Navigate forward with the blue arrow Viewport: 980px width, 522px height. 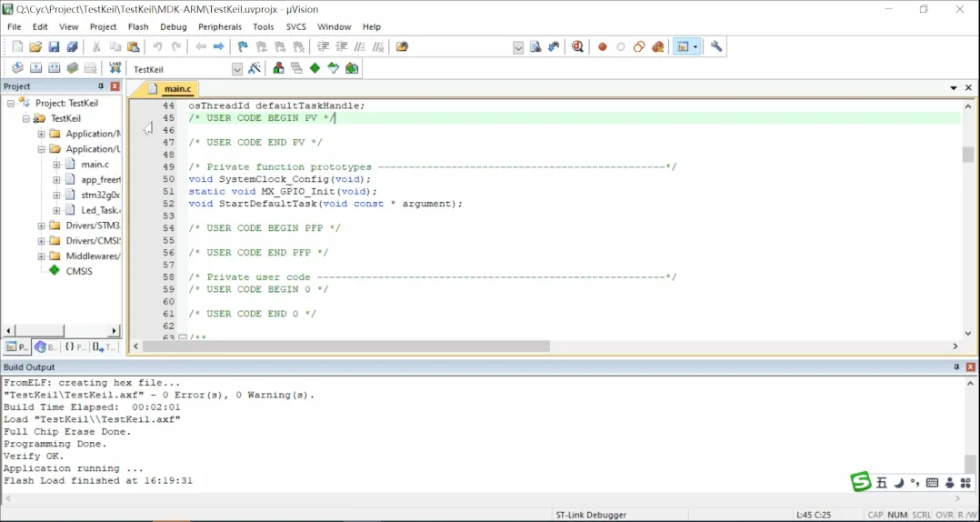(x=219, y=47)
